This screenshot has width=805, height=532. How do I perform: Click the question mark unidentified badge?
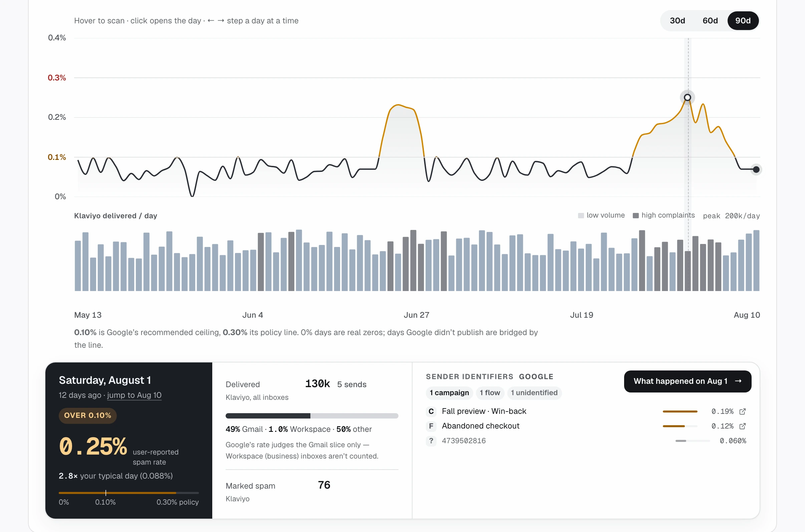(431, 441)
